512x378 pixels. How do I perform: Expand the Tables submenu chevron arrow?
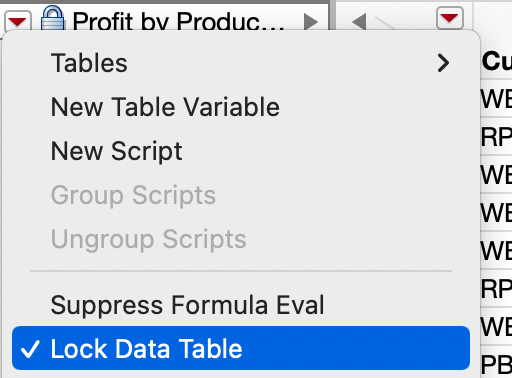(443, 63)
